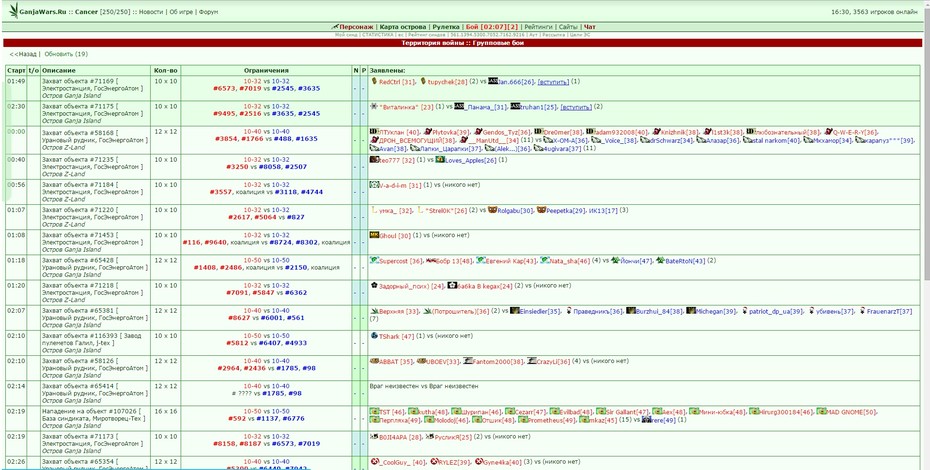Click the syndicate icon beside Dre0mer[38]

(x=538, y=131)
